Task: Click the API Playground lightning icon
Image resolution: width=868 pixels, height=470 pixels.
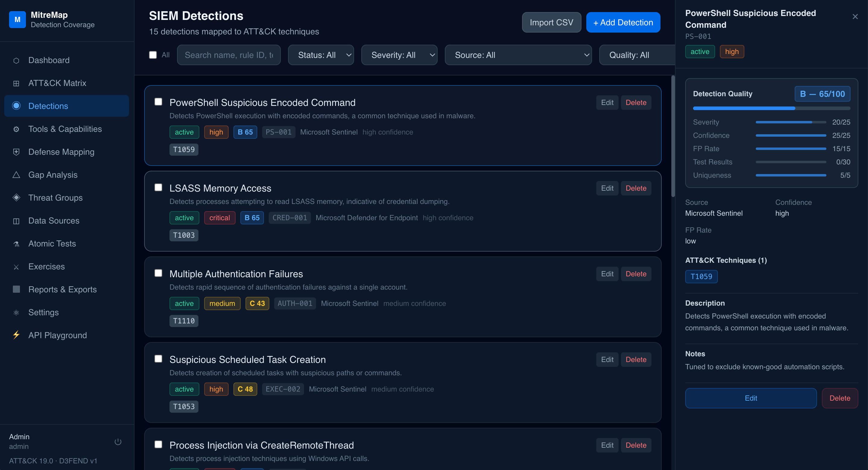Action: pyautogui.click(x=16, y=335)
